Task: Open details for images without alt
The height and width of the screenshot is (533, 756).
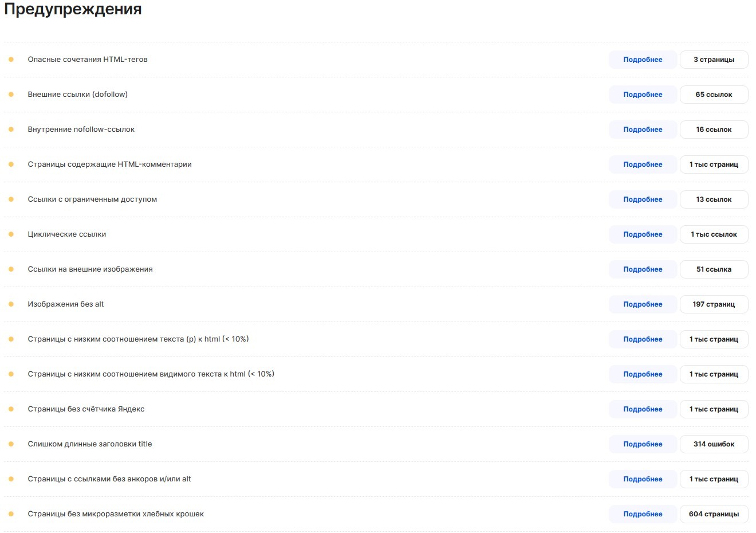Action: pos(643,304)
